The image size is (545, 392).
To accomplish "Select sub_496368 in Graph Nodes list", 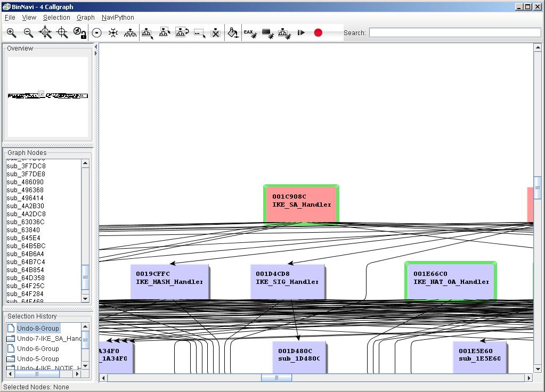I will tap(26, 190).
